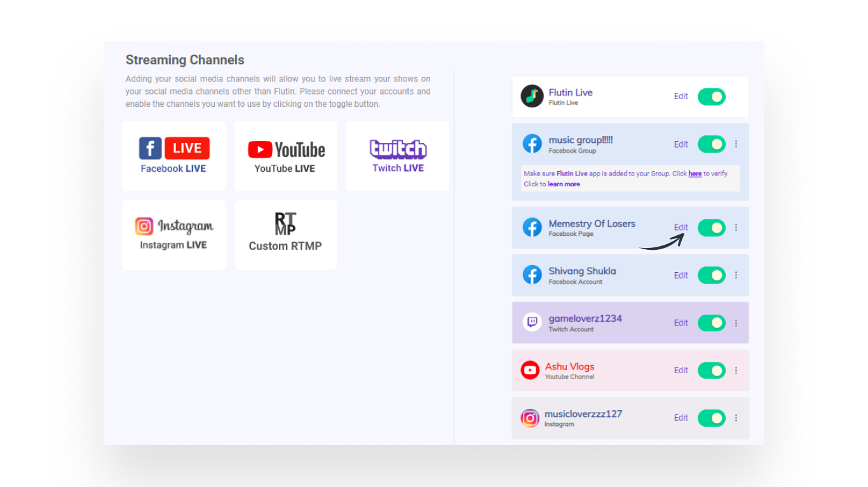868x487 pixels.
Task: Click the Twitch LIVE label text
Action: pos(398,168)
